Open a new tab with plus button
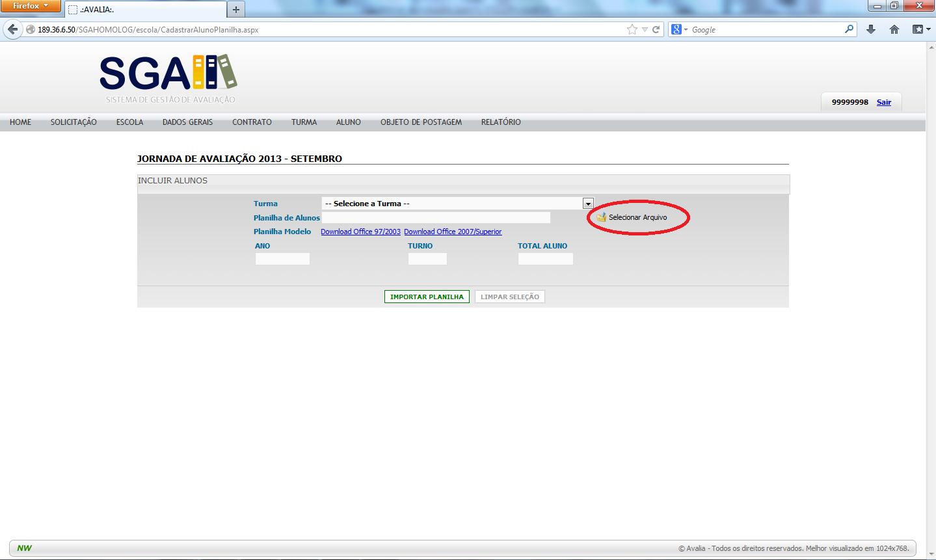Image resolution: width=936 pixels, height=560 pixels. 236,10
